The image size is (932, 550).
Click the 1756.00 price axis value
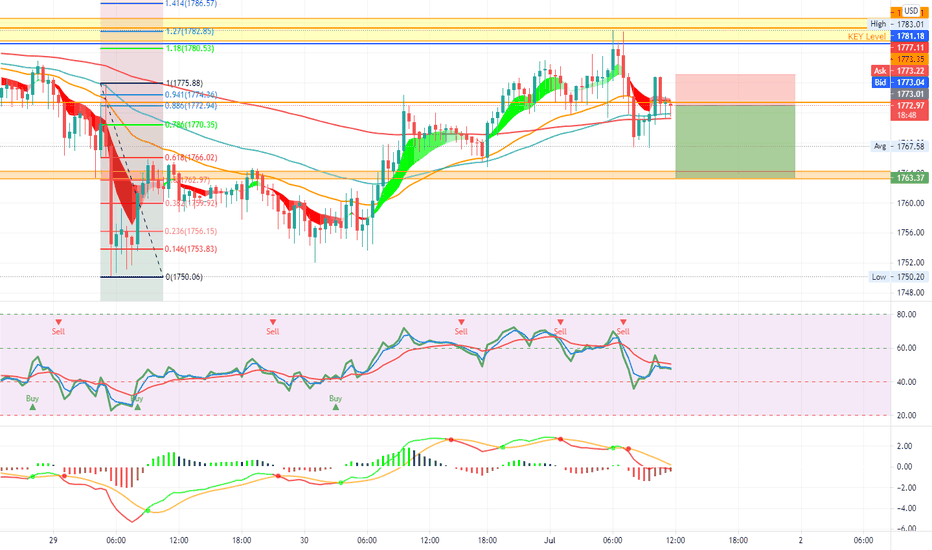click(911, 233)
